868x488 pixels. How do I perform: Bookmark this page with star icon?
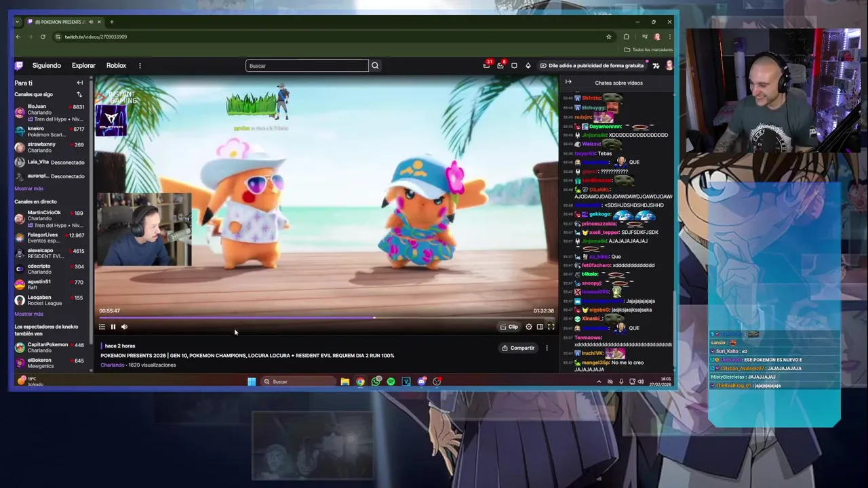click(608, 37)
